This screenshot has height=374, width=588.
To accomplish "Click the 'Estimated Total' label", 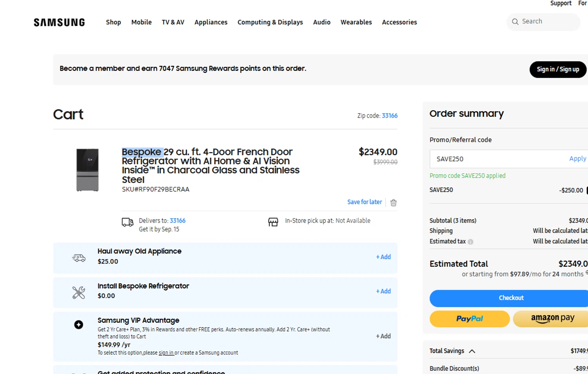I will coord(459,264).
